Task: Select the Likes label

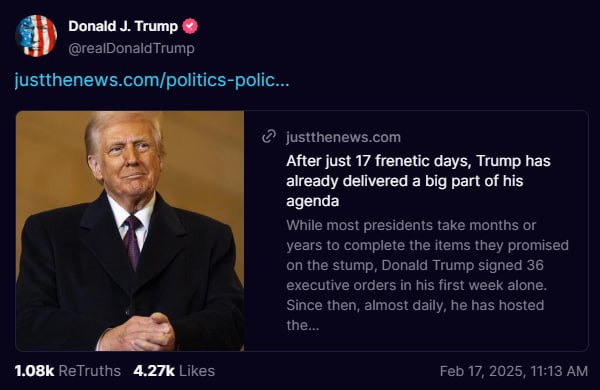Action: pos(197,371)
